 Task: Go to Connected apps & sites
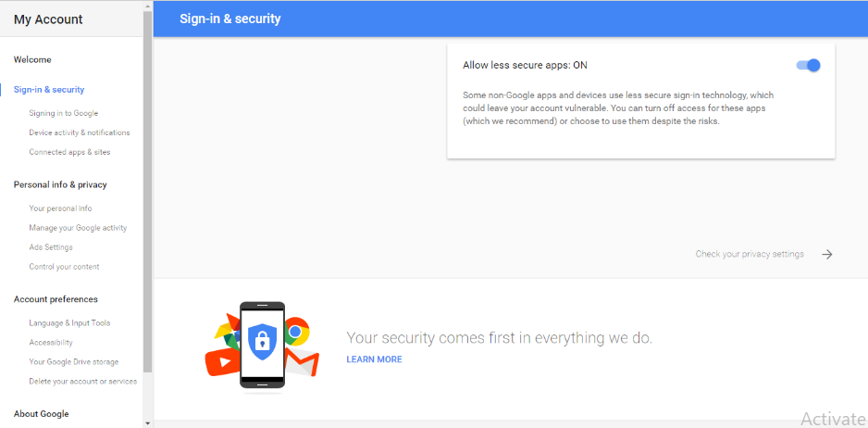[x=69, y=152]
